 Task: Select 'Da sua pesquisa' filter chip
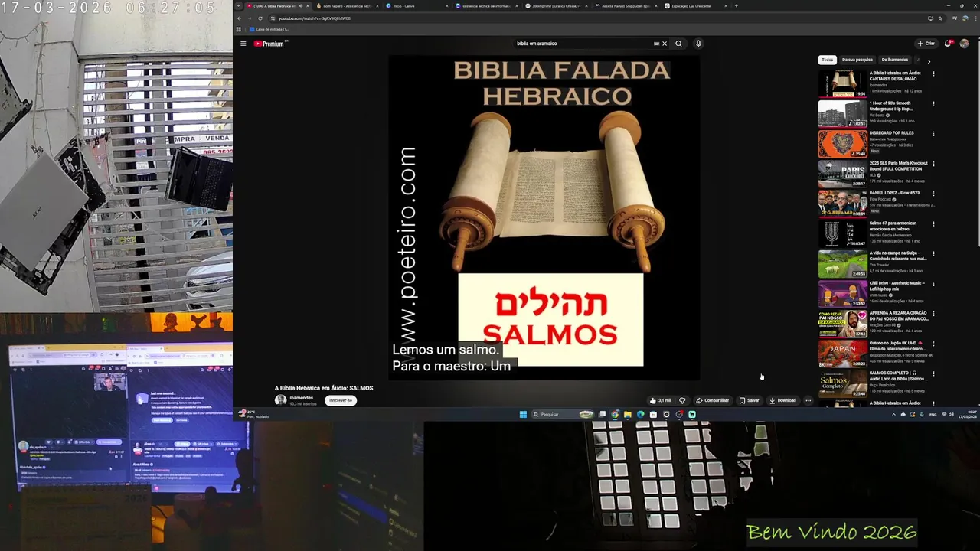point(857,60)
